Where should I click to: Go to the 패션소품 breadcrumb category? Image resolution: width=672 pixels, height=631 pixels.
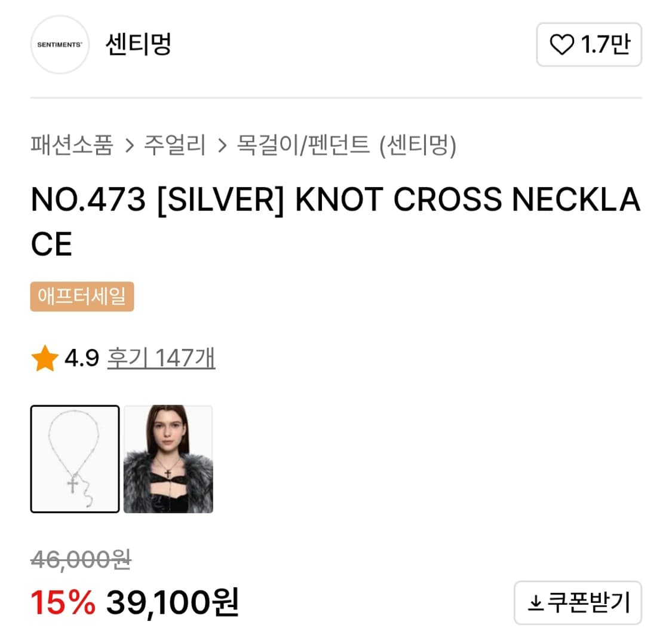tap(72, 145)
